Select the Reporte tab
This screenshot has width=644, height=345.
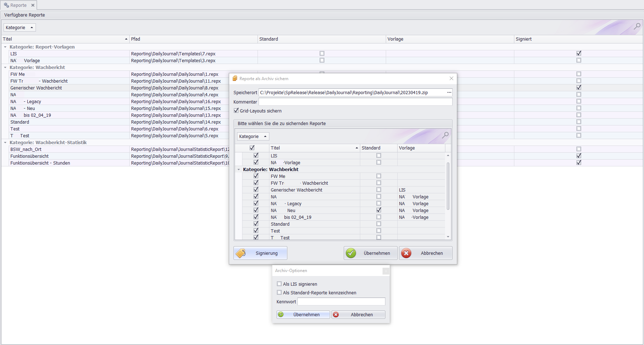tap(16, 5)
